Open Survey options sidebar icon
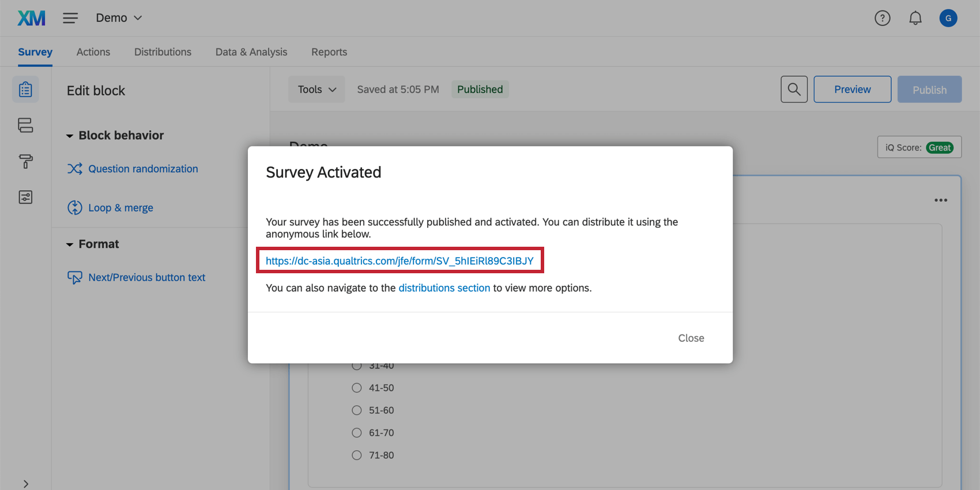Viewport: 980px width, 490px height. [25, 197]
